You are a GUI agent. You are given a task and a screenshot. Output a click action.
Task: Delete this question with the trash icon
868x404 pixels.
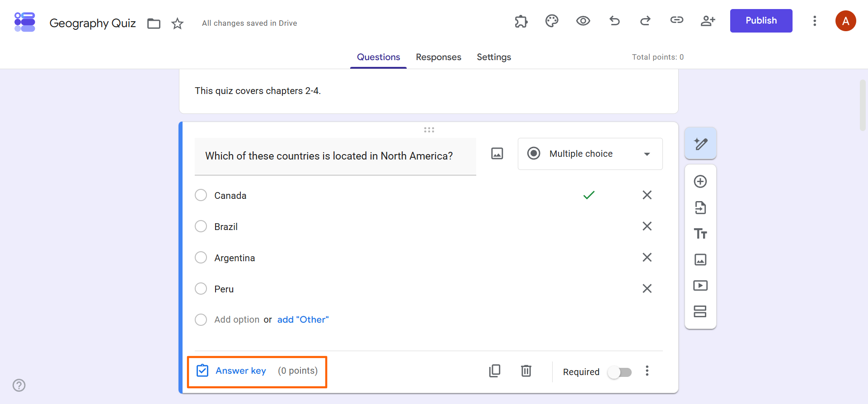pos(526,371)
